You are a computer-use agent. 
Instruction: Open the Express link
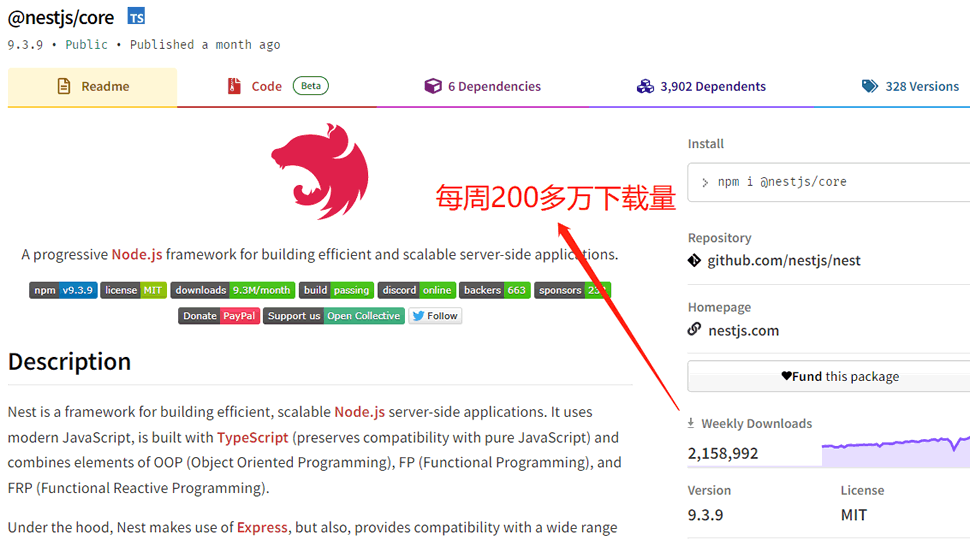pyautogui.click(x=262, y=527)
